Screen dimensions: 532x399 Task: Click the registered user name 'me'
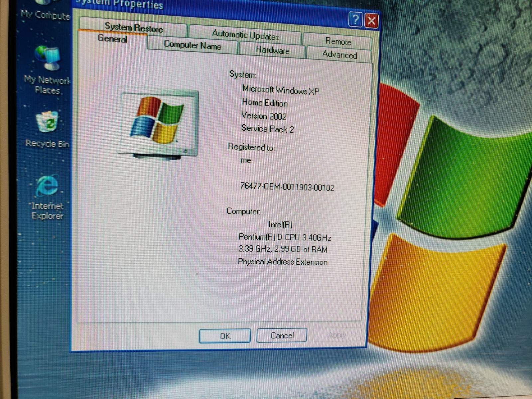coord(246,160)
